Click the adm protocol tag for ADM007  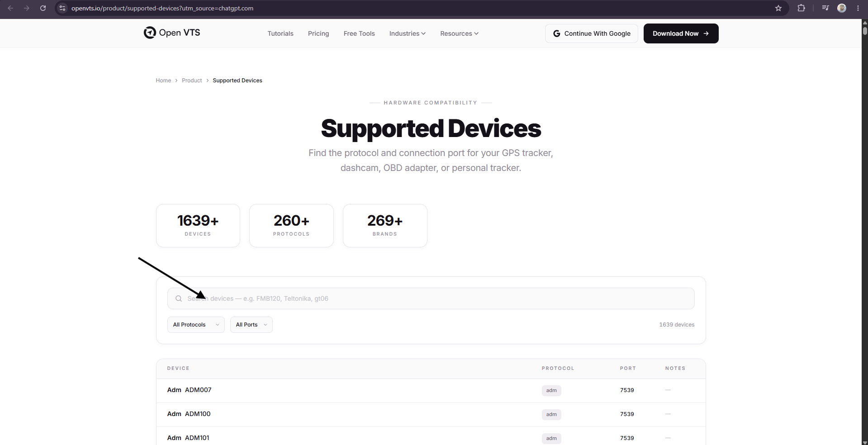tap(551, 390)
